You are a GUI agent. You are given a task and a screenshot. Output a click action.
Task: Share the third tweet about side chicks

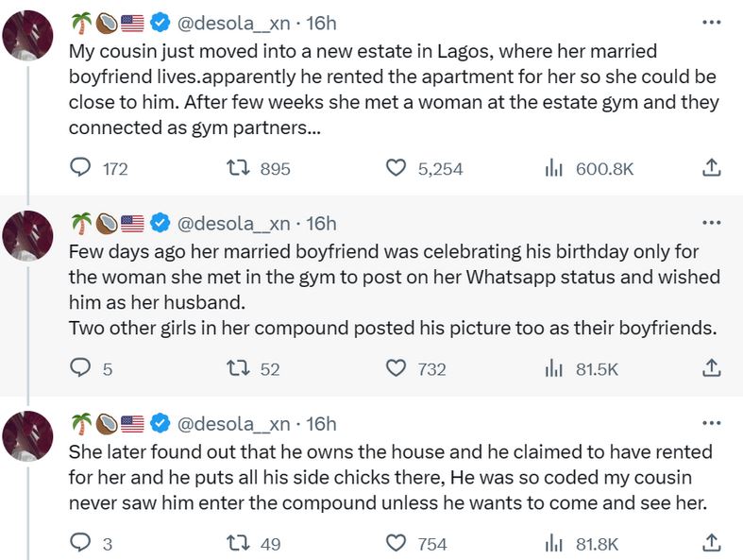coord(713,543)
